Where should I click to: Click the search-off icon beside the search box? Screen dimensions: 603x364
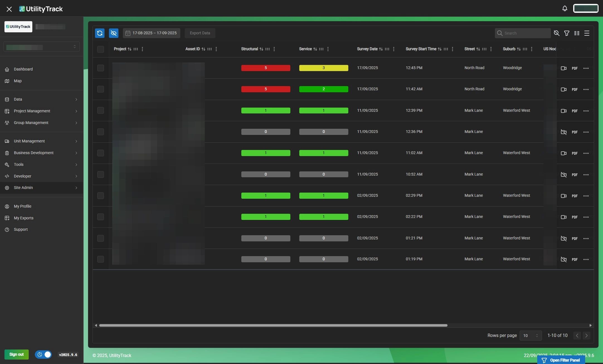pos(556,33)
